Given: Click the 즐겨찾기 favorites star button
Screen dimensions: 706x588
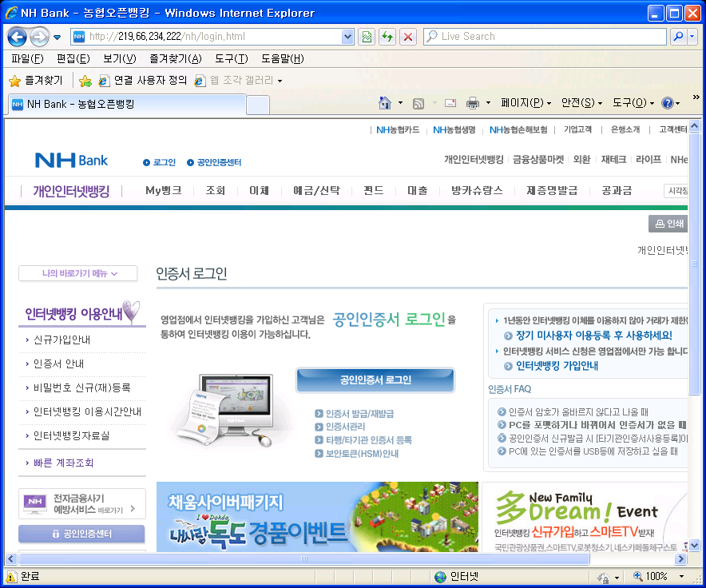Looking at the screenshot, I should click(x=36, y=81).
